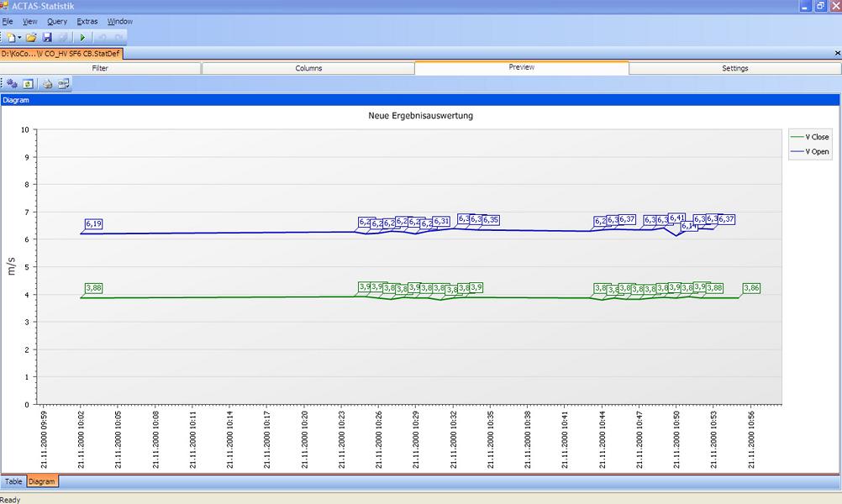
Task: Click the chart title Neue Ergebnisauswertung
Action: tap(420, 115)
